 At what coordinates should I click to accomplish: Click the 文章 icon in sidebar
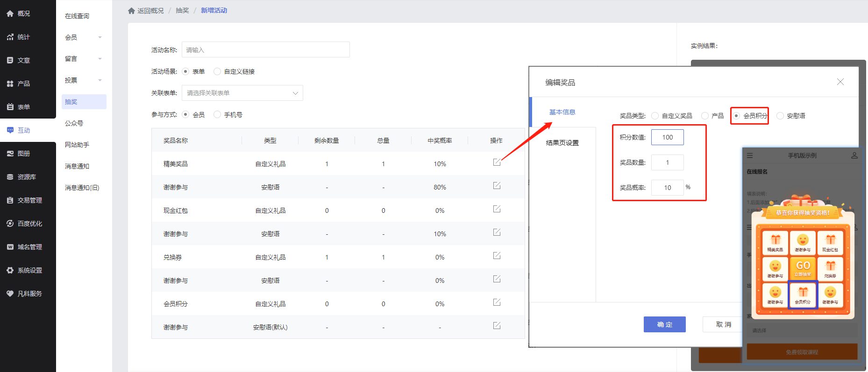10,60
